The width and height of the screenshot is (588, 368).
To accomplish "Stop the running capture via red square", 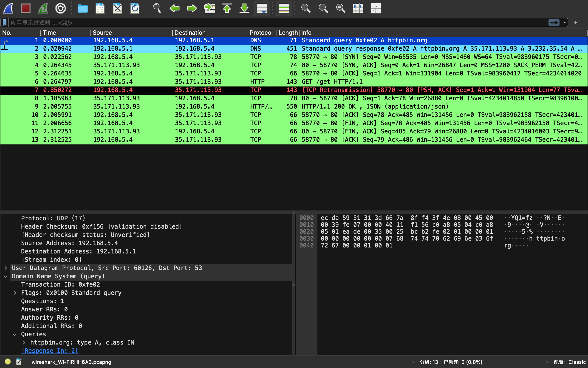I will 26,8.
